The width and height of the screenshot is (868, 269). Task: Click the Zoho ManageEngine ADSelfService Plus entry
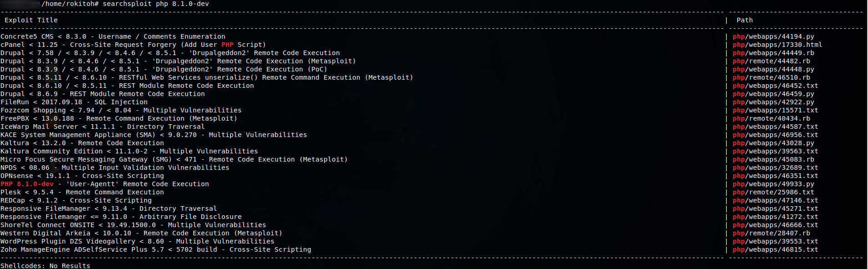155,249
